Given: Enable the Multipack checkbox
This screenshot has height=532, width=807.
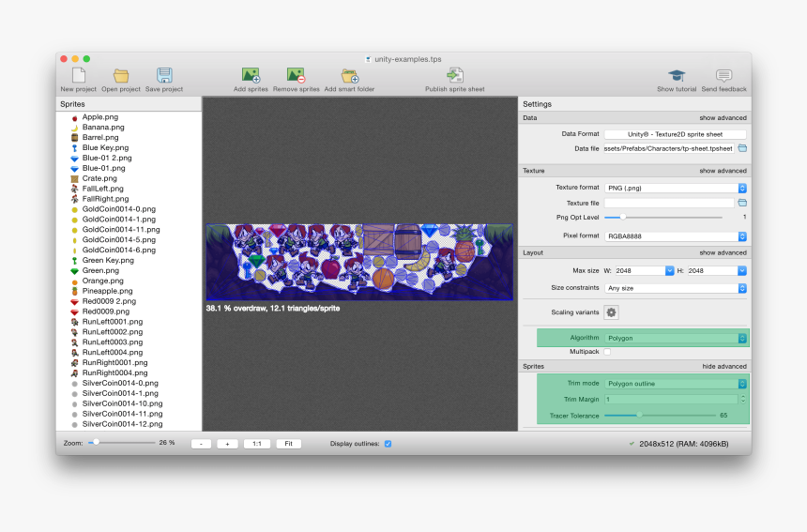Looking at the screenshot, I should click(607, 352).
